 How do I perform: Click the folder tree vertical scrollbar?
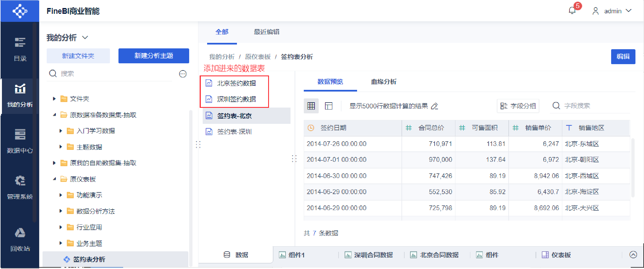(191, 188)
